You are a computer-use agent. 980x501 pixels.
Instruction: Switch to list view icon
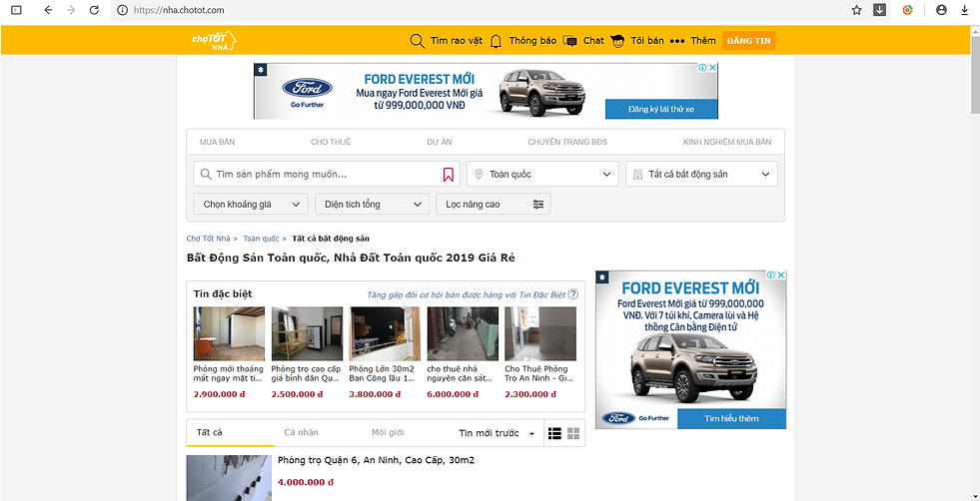pyautogui.click(x=554, y=433)
